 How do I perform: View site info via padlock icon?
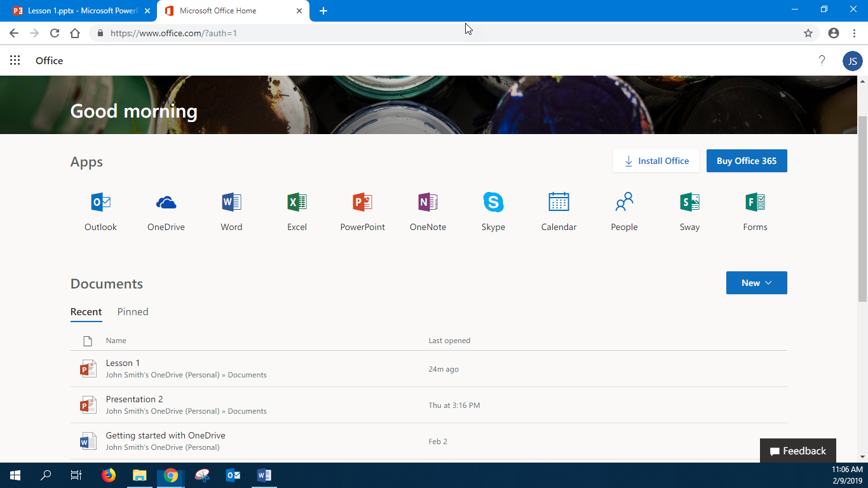(x=100, y=33)
